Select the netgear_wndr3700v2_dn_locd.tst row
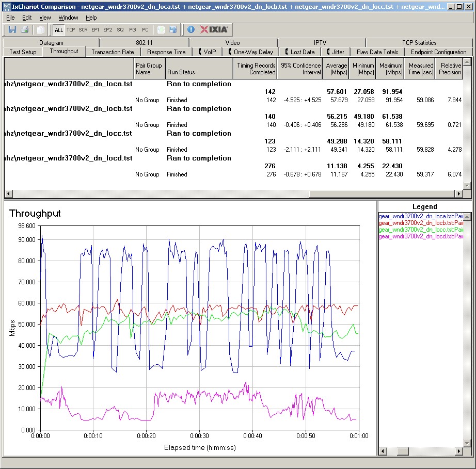Image resolution: width=476 pixels, height=469 pixels. point(233,158)
